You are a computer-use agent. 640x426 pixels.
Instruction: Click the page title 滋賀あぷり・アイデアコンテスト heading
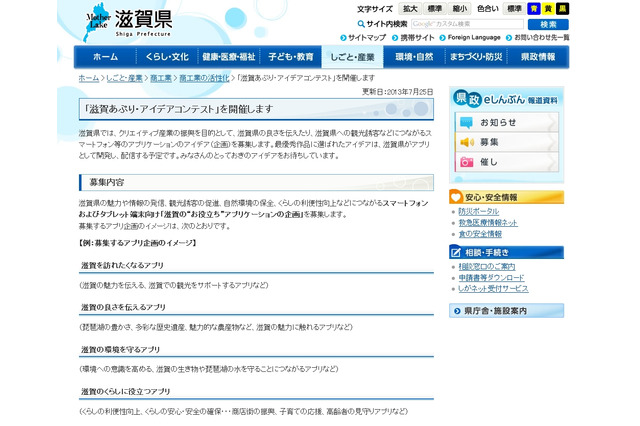point(256,109)
